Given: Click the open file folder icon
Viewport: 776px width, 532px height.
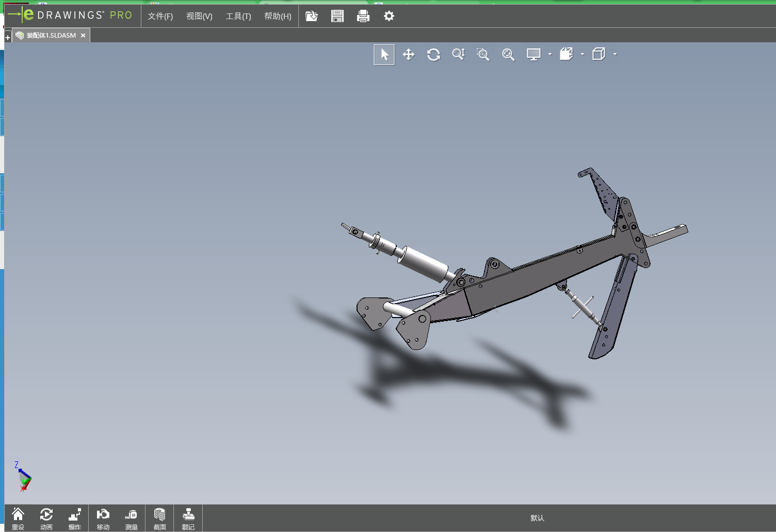Looking at the screenshot, I should click(312, 16).
